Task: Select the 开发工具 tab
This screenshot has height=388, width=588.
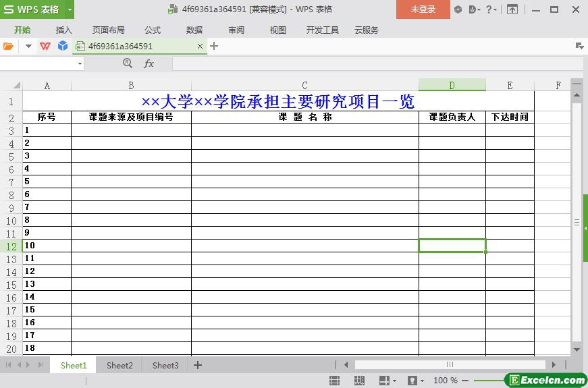Action: tap(323, 30)
